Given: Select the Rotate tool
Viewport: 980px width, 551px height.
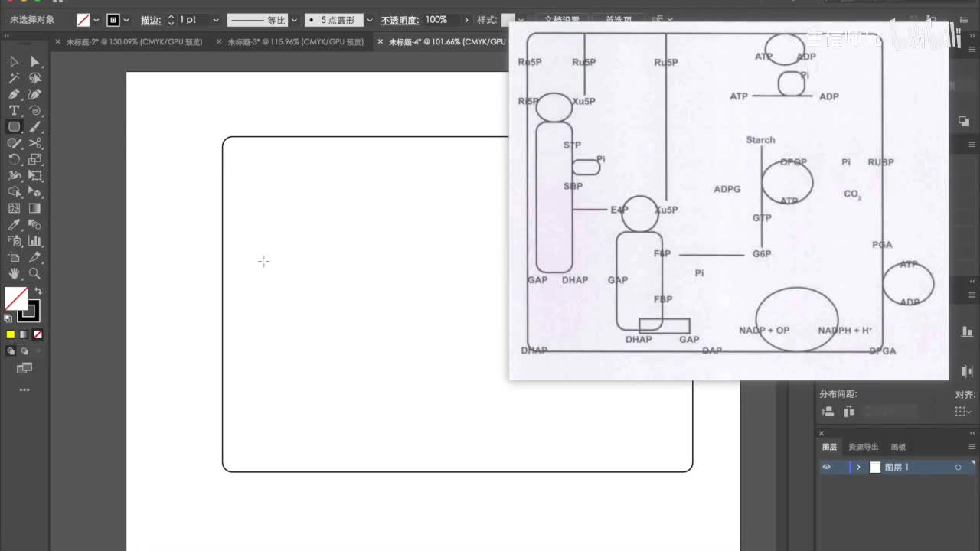Looking at the screenshot, I should pyautogui.click(x=14, y=159).
